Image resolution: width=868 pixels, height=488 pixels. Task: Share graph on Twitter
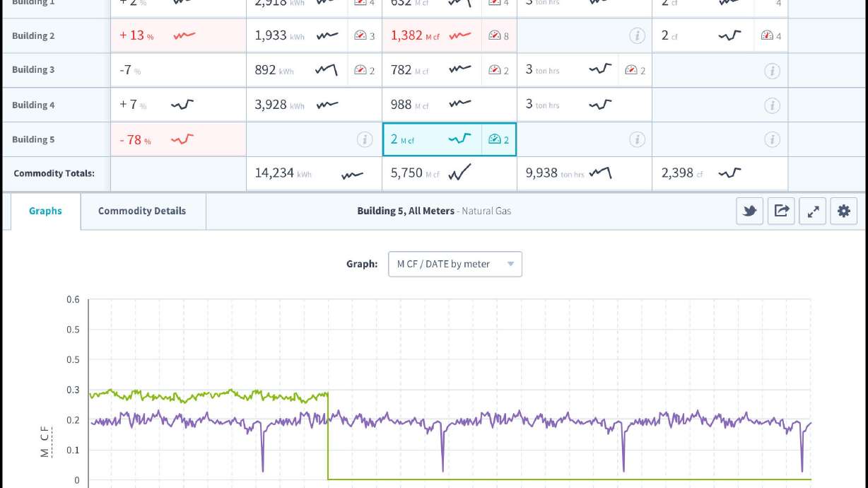tap(750, 211)
